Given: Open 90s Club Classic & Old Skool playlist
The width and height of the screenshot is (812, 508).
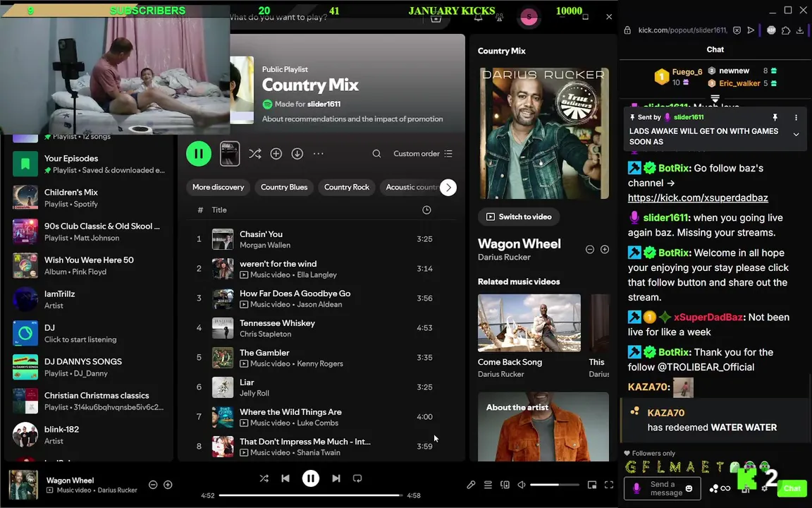Looking at the screenshot, I should tap(89, 231).
